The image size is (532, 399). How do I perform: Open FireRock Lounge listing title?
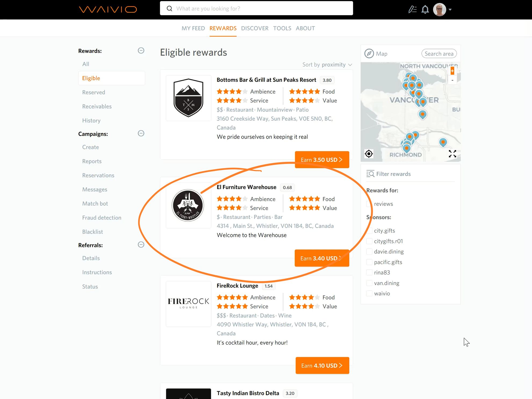coord(237,286)
